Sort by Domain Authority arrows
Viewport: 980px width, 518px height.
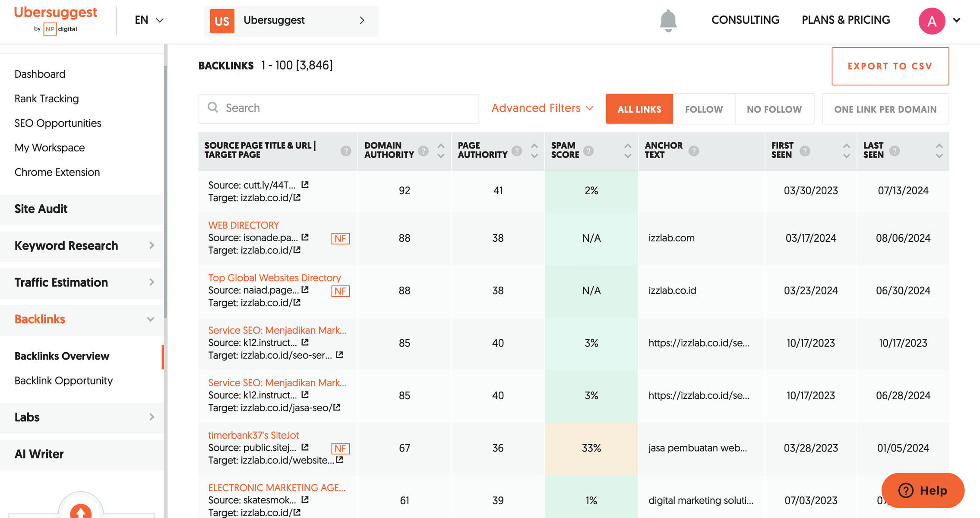tap(441, 151)
